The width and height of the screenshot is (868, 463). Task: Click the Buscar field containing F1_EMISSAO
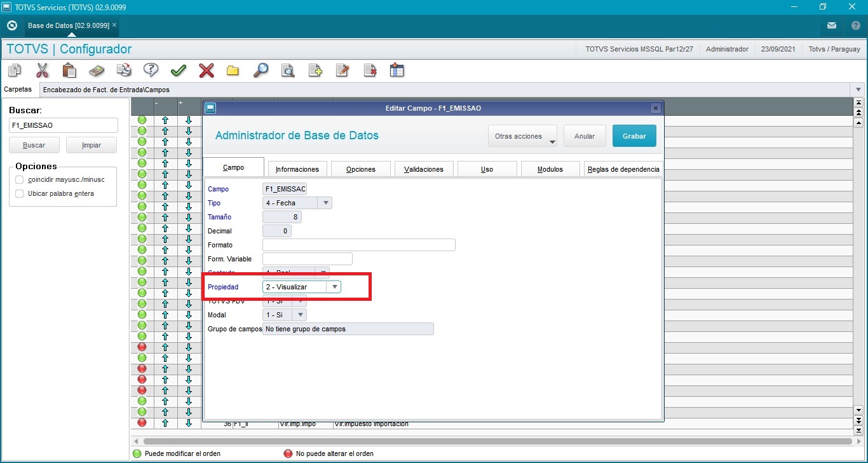[x=64, y=125]
